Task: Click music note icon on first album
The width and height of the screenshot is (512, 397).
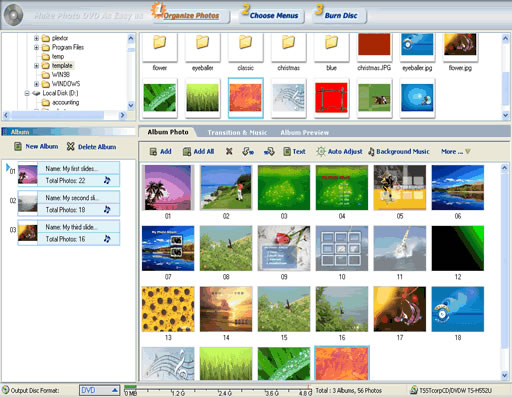Action: click(107, 180)
